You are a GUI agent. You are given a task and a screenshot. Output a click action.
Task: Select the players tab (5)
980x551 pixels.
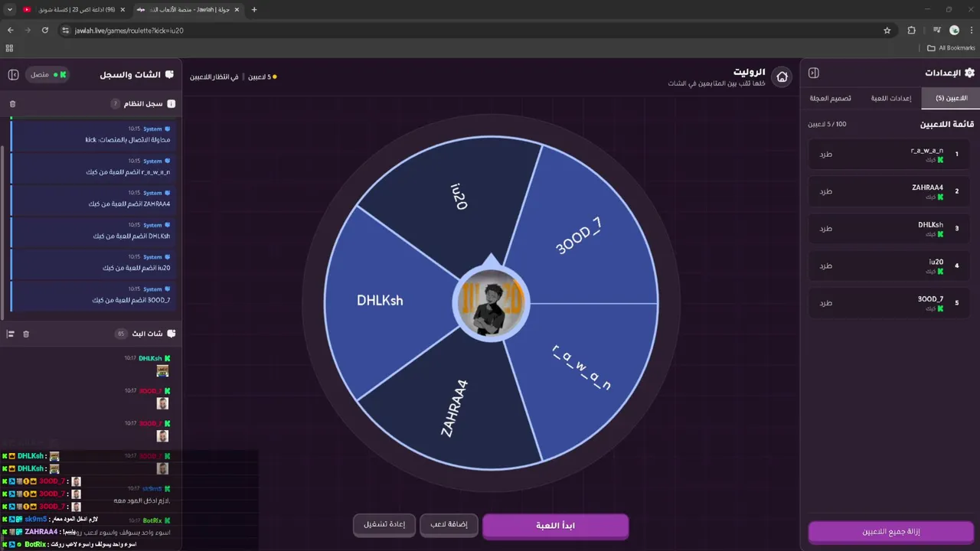(x=951, y=98)
